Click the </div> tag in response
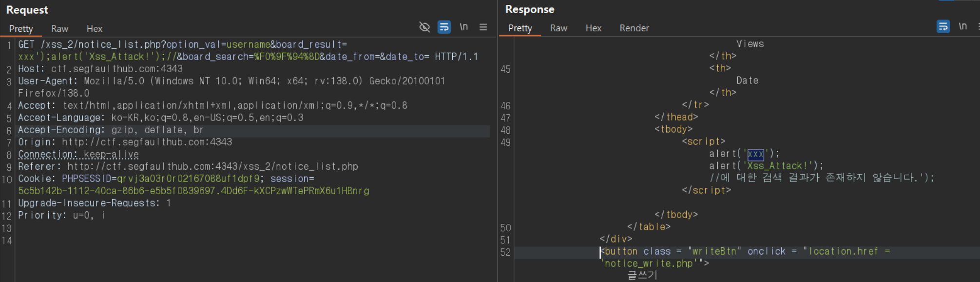Viewport: 980px width, 282px height. (x=616, y=239)
